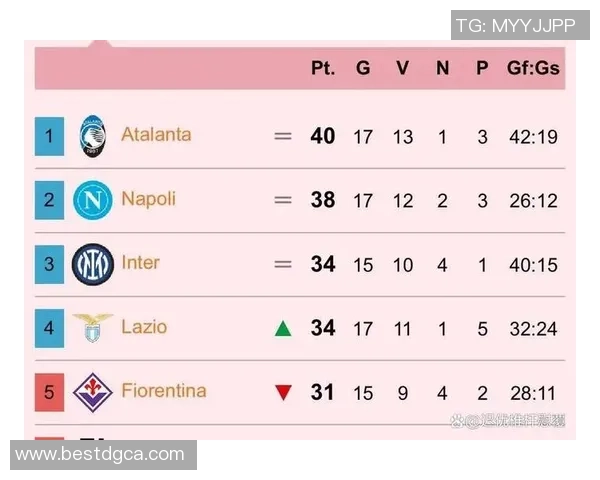Click the Napoli club crest icon
The width and height of the screenshot is (600, 480).
pyautogui.click(x=93, y=200)
